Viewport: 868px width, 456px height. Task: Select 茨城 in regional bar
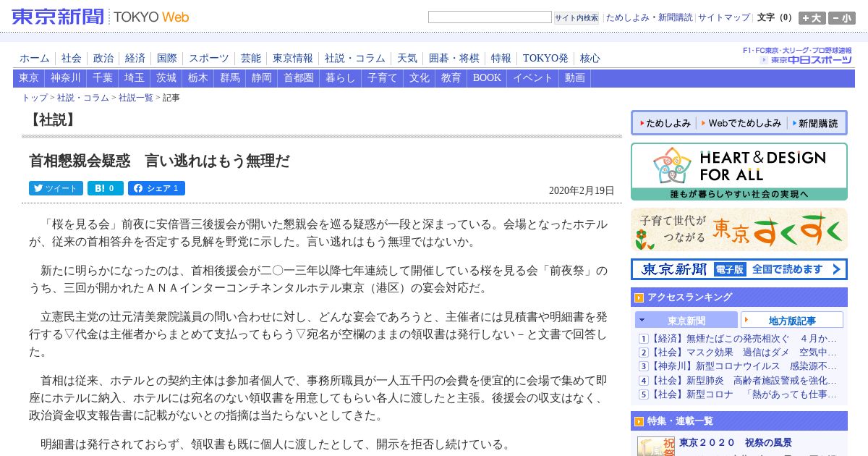(166, 78)
